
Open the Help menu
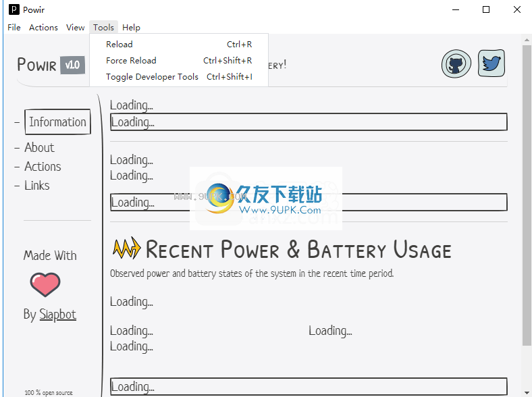click(x=131, y=28)
